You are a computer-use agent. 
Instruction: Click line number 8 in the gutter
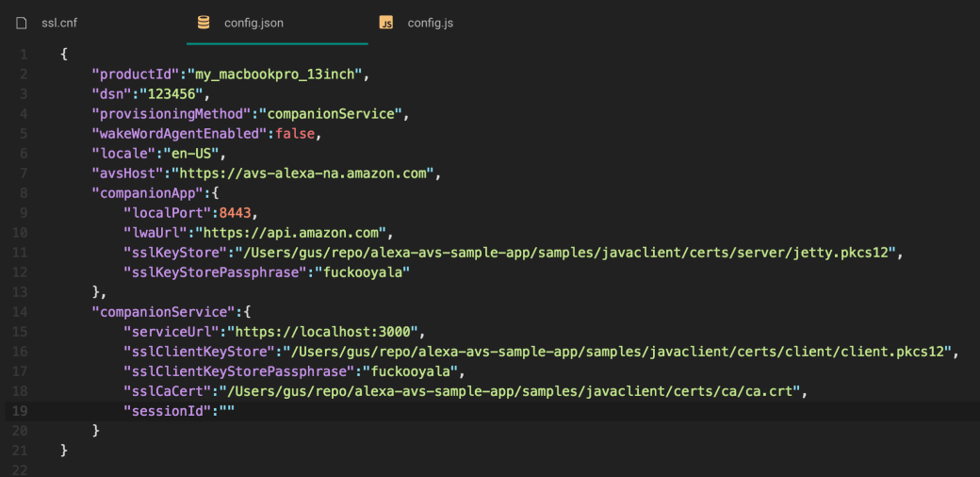click(x=24, y=193)
